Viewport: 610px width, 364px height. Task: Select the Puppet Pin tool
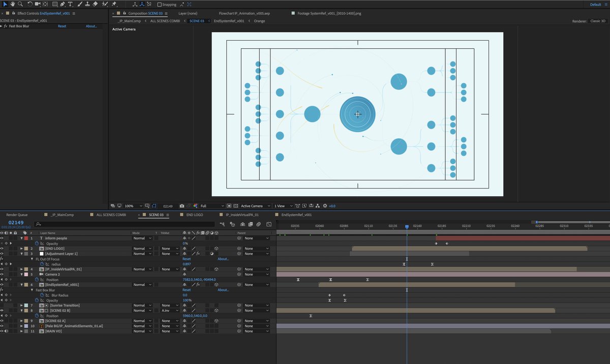(114, 4)
